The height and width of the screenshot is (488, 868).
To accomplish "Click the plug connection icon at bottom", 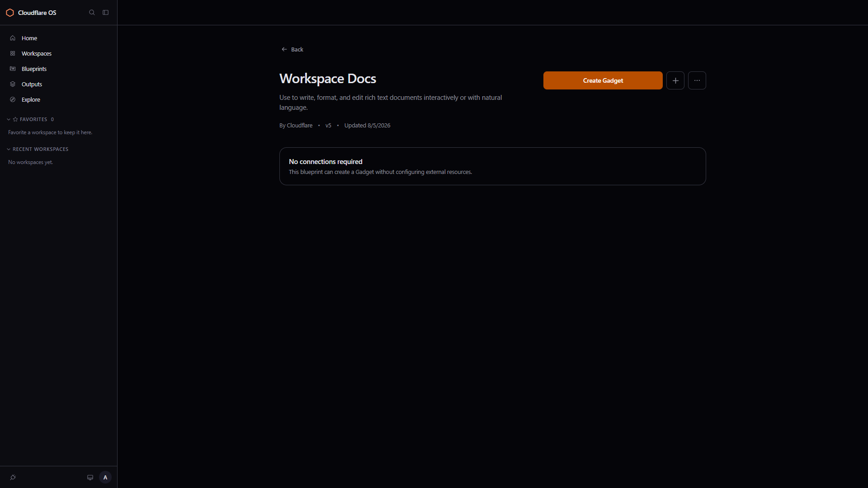I will [13, 477].
